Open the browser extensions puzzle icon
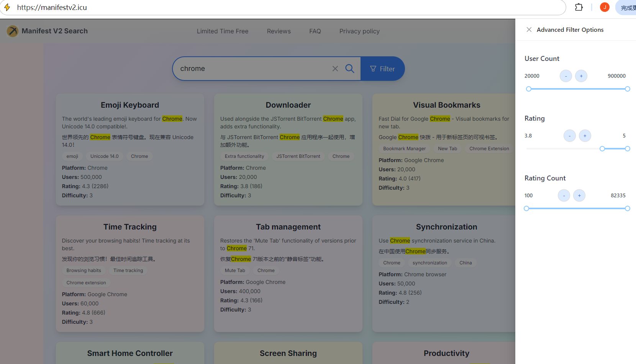 [579, 7]
